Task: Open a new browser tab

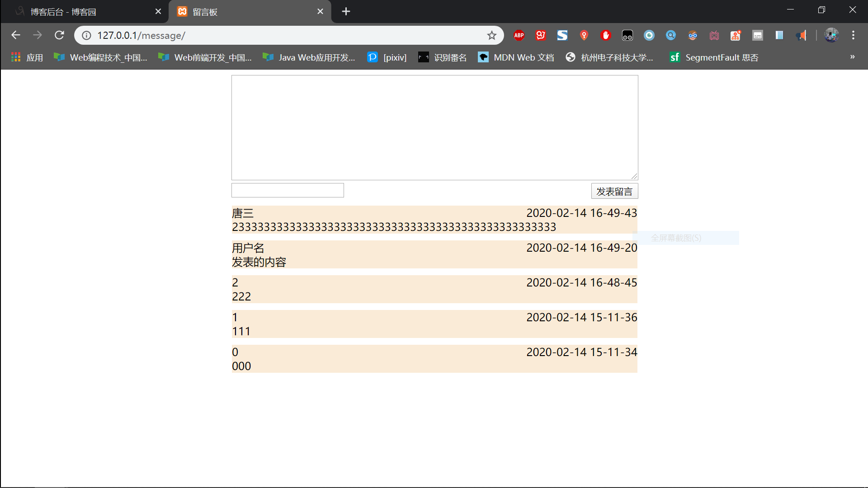Action: [x=346, y=12]
